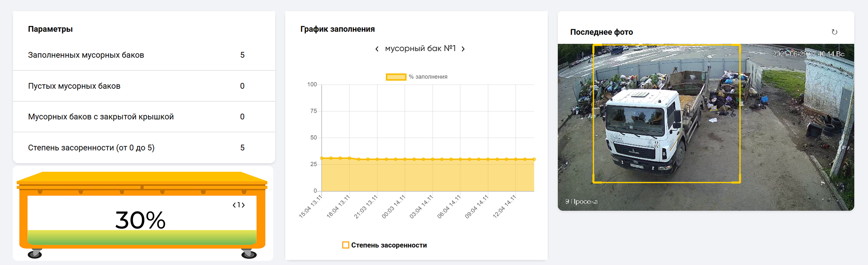The height and width of the screenshot is (265, 868).
Task: Go to previous bin in chart header
Action: pos(377,49)
